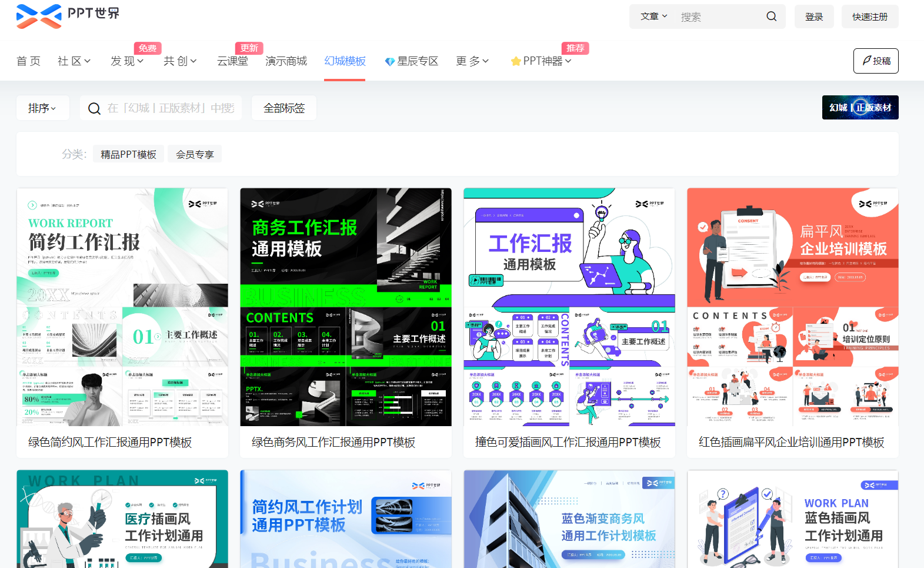924x568 pixels.
Task: Click the 全部标签 button
Action: click(x=284, y=108)
